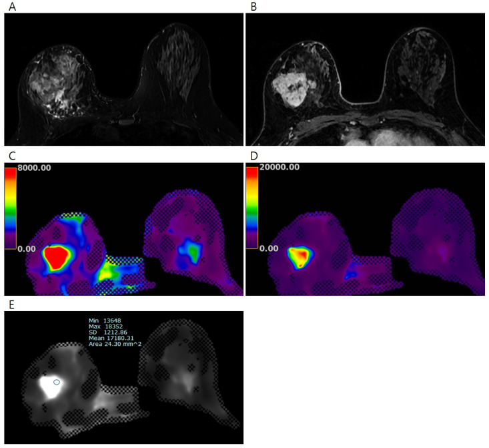
Task: Click the panel label letter A
Action: [8, 7]
